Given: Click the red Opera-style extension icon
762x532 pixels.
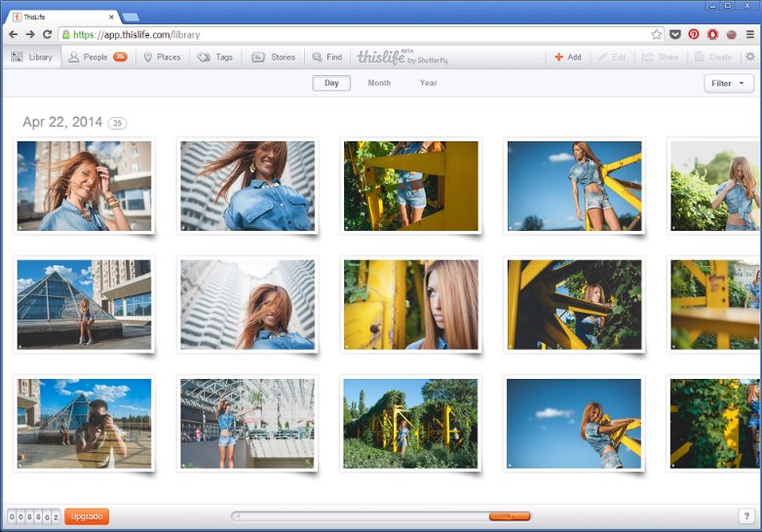Looking at the screenshot, I should (712, 34).
